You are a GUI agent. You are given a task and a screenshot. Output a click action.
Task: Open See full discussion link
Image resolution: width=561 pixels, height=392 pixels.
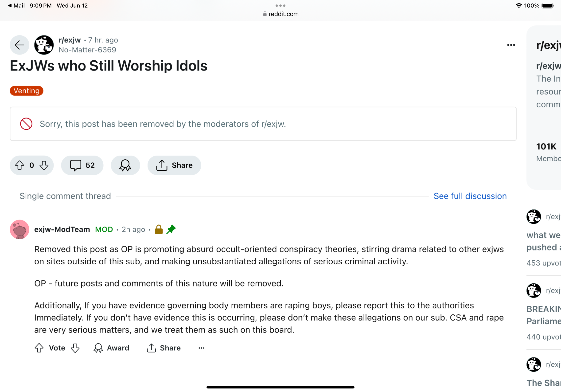(470, 196)
